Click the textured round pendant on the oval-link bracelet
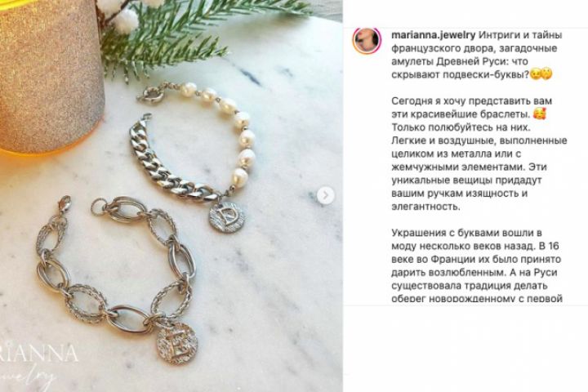Screen dimensions: 588x392 pyautogui.click(x=176, y=343)
